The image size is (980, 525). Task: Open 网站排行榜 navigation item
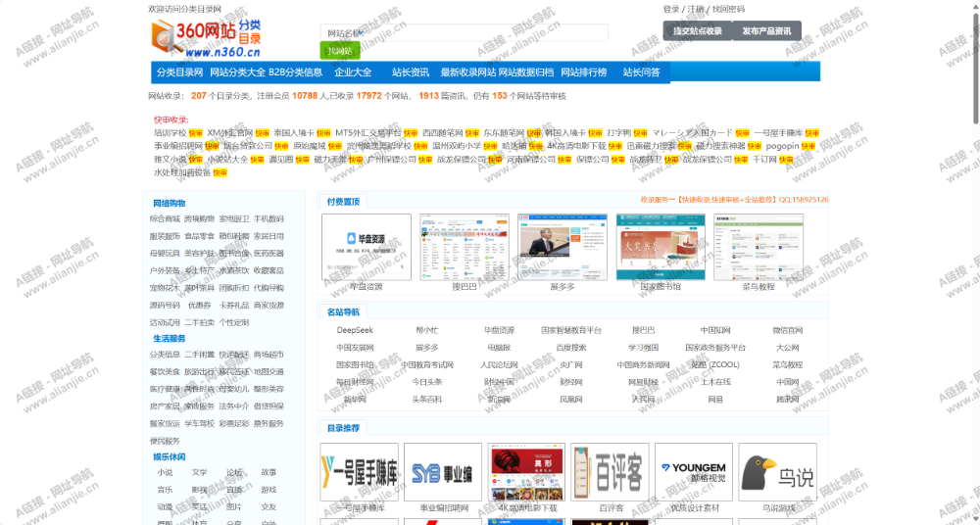[x=584, y=72]
